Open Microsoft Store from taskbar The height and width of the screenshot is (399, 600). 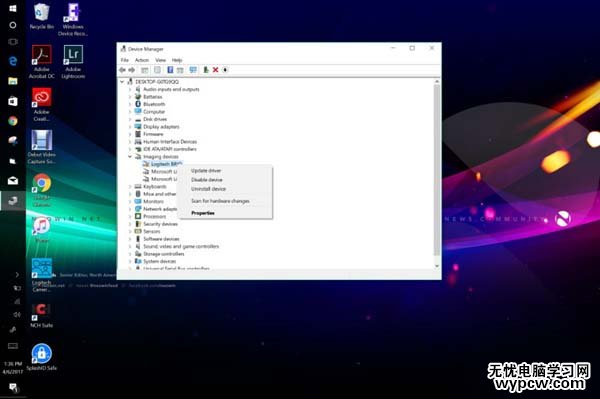point(13,101)
